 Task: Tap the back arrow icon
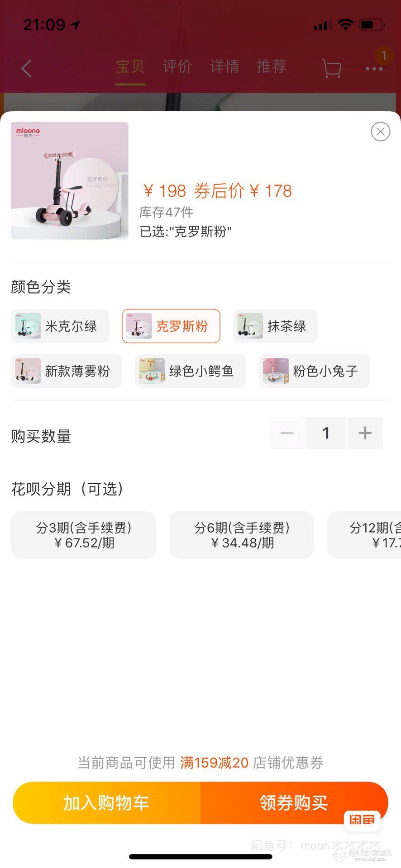[27, 69]
